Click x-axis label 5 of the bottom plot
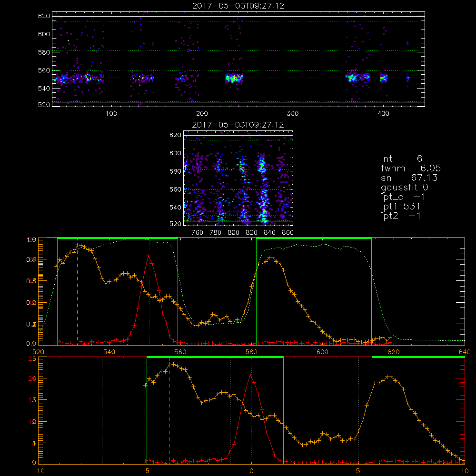 point(358,471)
